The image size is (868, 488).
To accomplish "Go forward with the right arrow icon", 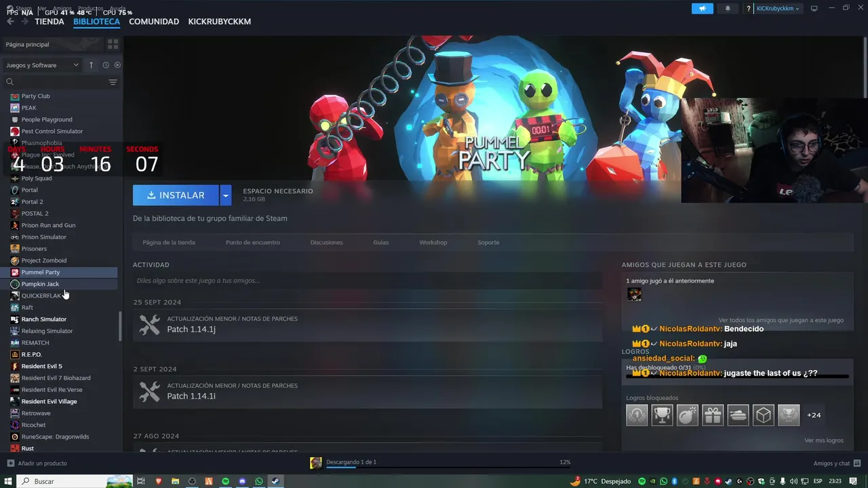I will coord(24,22).
